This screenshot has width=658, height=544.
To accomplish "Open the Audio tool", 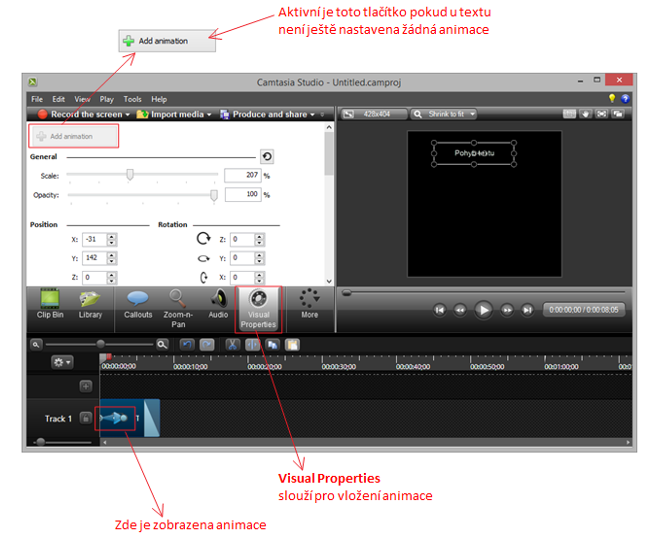I will [217, 304].
